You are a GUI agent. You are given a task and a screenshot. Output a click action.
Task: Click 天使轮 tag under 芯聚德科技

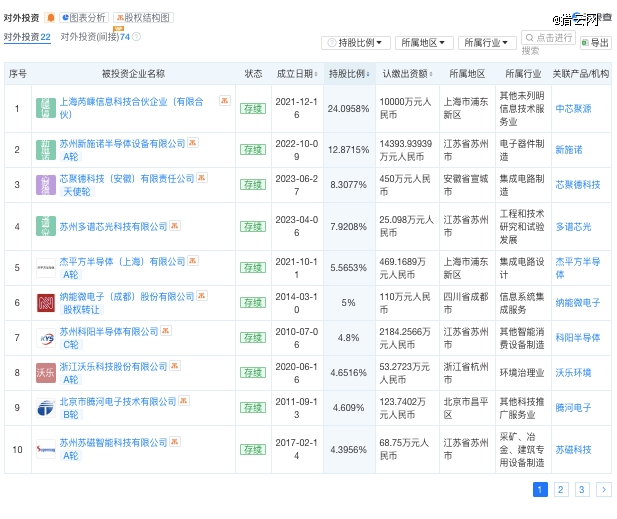click(x=77, y=192)
